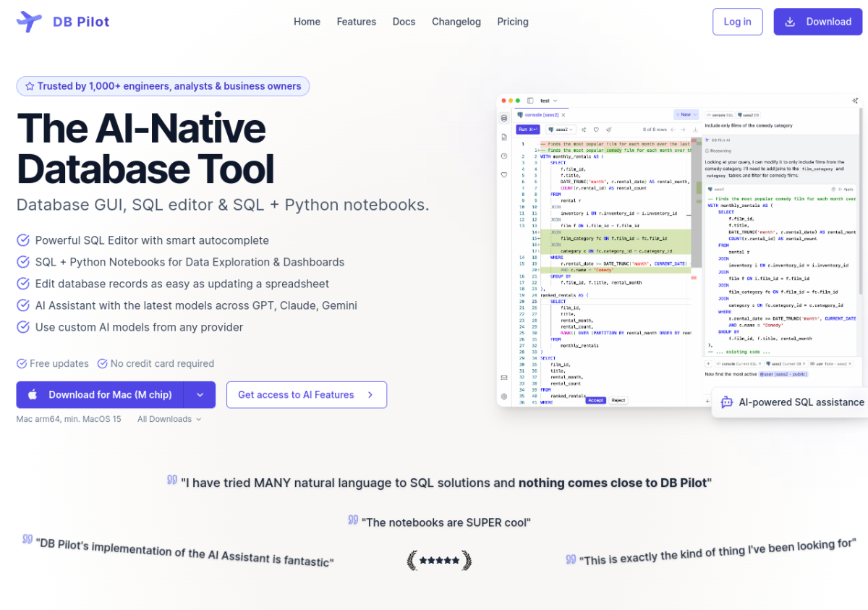This screenshot has height=610, width=868.
Task: Click 'Mac arm64, min. MacOS 15' text
Action: click(69, 419)
